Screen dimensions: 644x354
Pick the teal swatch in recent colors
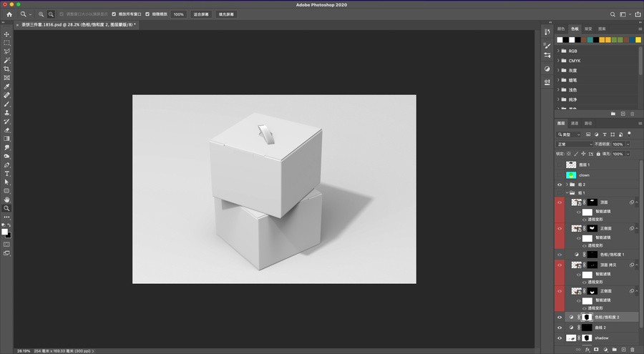[590, 40]
